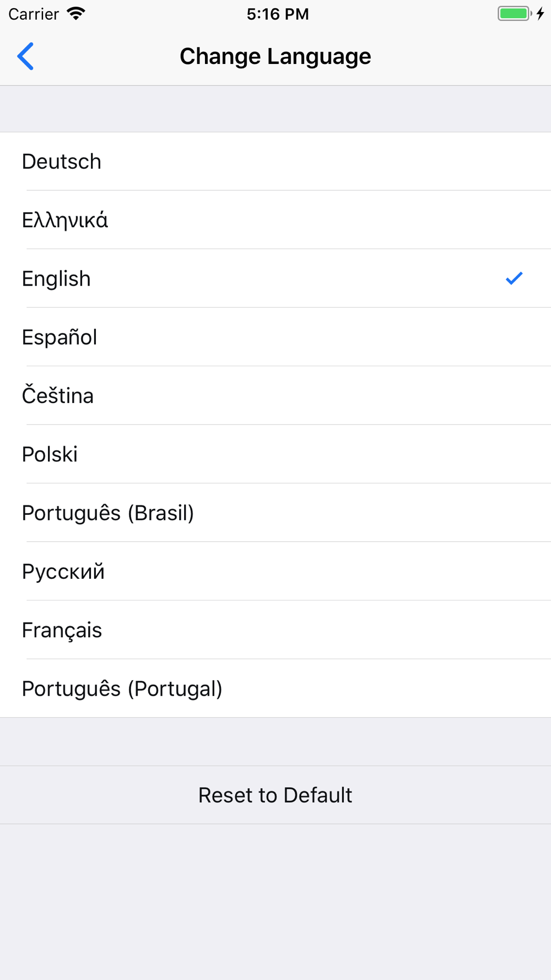Tap the Reset to Default button
This screenshot has height=980, width=551.
[x=275, y=795]
